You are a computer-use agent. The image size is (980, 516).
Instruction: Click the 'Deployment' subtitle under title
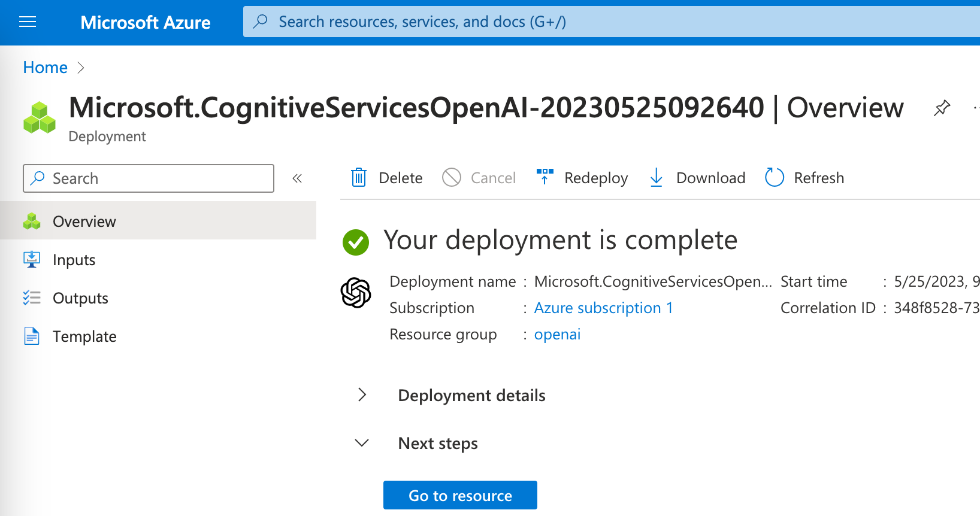pyautogui.click(x=107, y=136)
